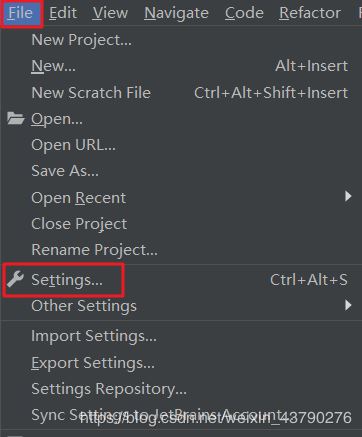Screen dimensions: 362x437
Task: Open the File menu
Action: 21,13
